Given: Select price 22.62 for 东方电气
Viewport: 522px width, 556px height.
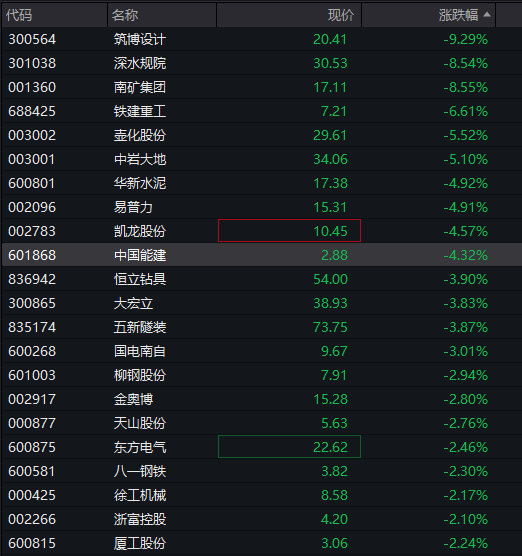Looking at the screenshot, I should point(330,447).
